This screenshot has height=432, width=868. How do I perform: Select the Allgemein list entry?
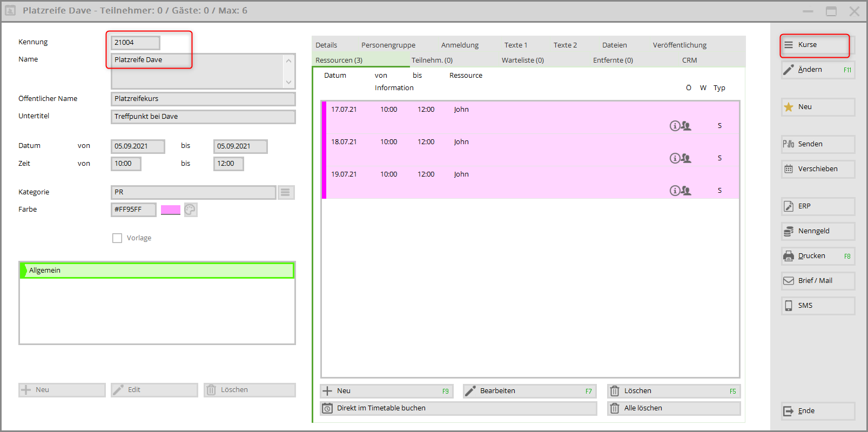point(157,271)
